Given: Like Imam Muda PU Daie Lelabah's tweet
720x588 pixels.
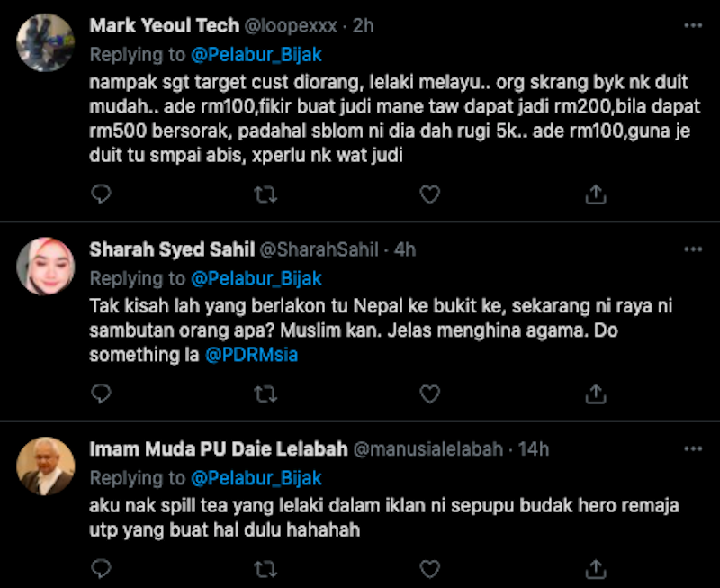Looking at the screenshot, I should point(430,568).
